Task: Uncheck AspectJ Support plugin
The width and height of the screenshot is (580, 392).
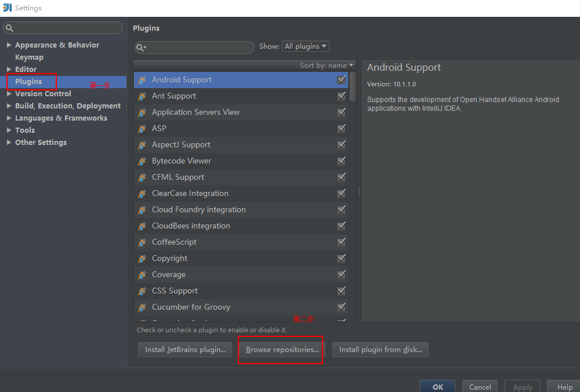Action: coord(342,144)
